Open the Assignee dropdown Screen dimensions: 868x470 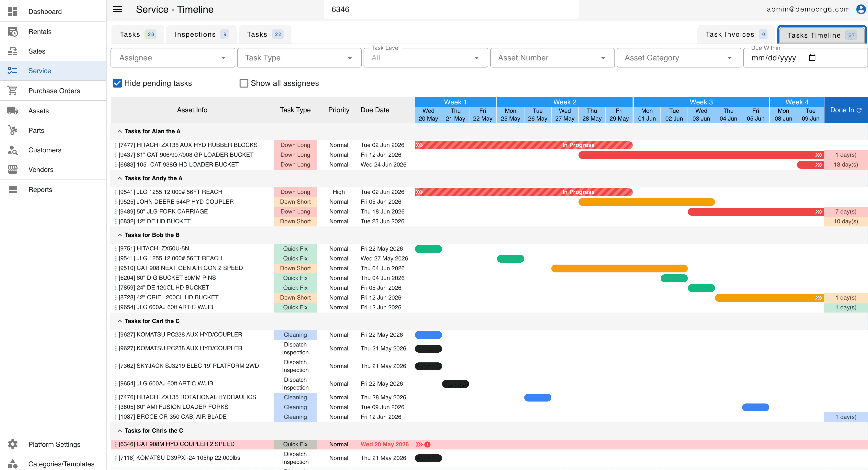[x=173, y=58]
